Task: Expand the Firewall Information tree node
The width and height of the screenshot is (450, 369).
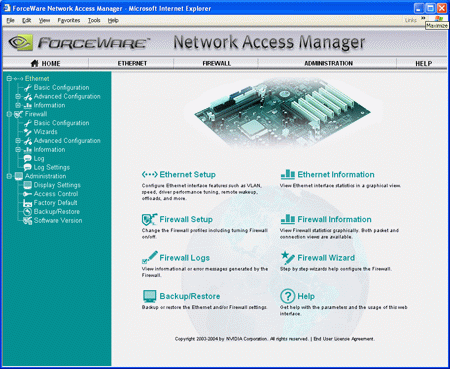Action: pos(18,150)
